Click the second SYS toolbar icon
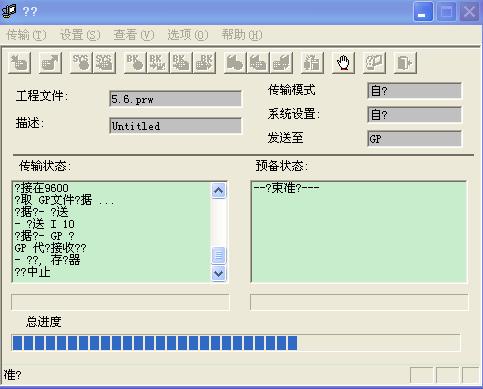Viewport: 483px width, 389px height. tap(104, 63)
